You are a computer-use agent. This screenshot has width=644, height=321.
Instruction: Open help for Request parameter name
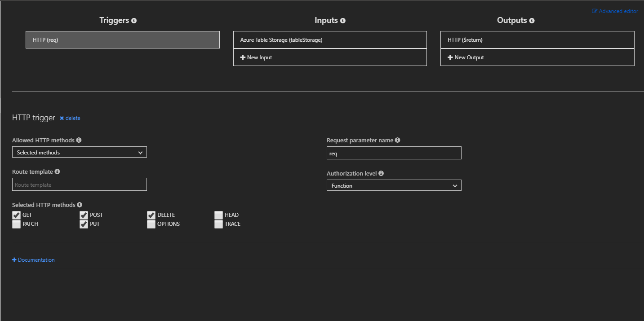click(x=397, y=140)
